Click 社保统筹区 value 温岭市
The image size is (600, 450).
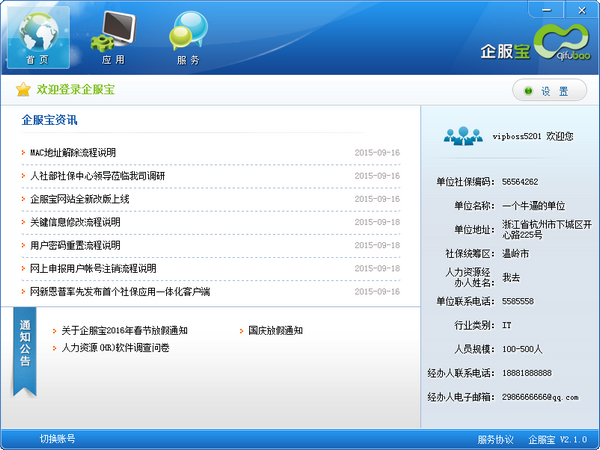click(x=515, y=254)
